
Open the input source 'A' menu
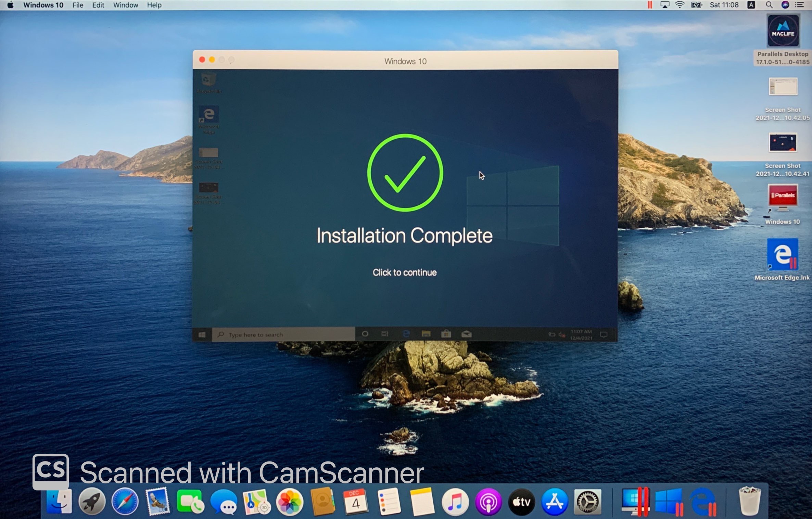[751, 5]
